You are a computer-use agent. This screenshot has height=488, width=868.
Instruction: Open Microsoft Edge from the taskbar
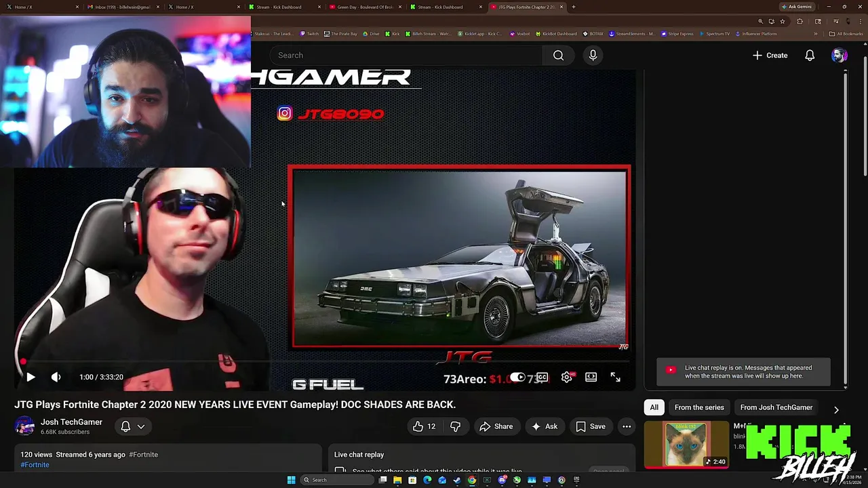pos(427,480)
